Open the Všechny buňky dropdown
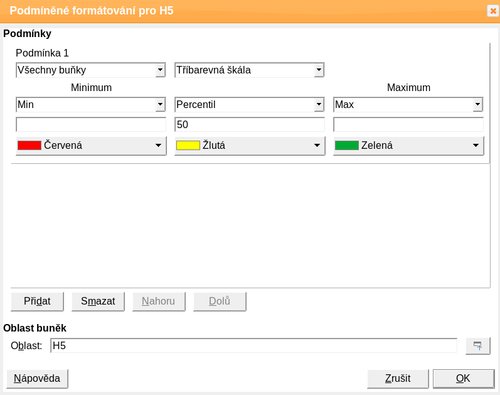The image size is (500, 395). [x=91, y=70]
